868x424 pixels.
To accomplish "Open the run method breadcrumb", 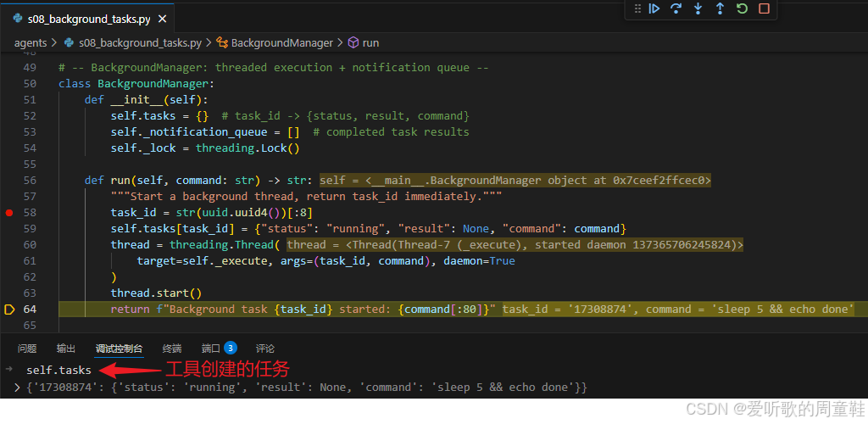I will point(370,42).
